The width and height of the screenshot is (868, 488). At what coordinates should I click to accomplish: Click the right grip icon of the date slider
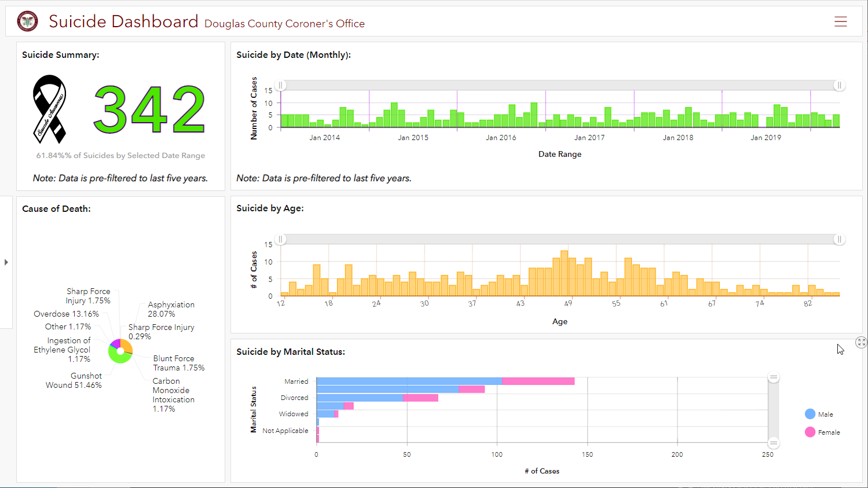pos(840,85)
